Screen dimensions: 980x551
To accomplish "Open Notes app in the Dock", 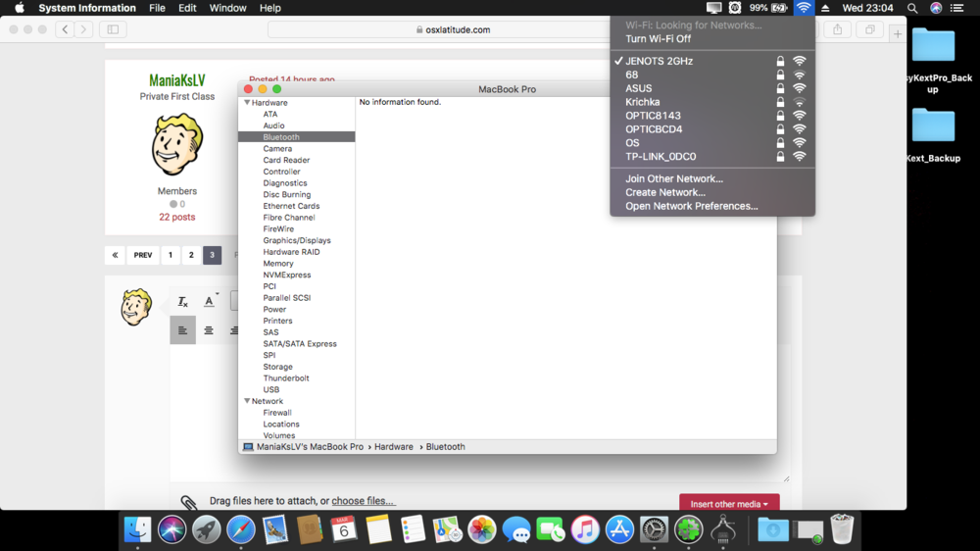I will [378, 529].
